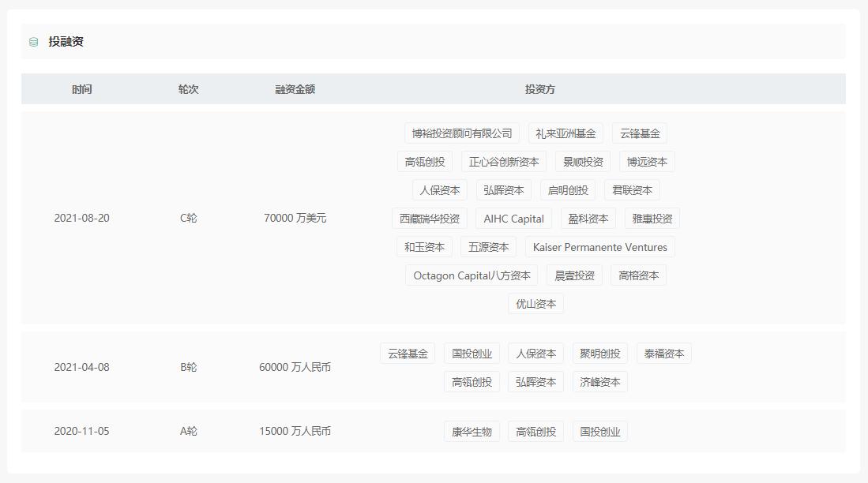Open investor tag 雅惠投资
868x483 pixels.
coord(652,219)
